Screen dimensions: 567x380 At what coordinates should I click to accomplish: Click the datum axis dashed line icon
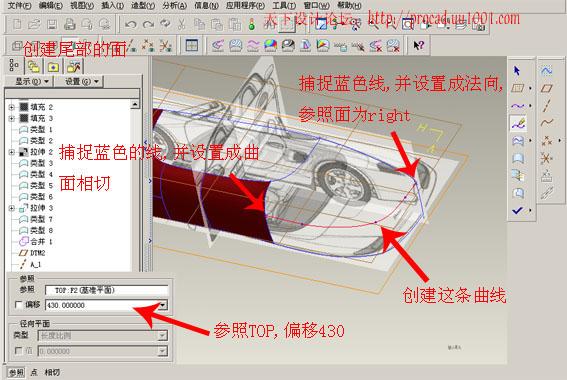(546, 106)
